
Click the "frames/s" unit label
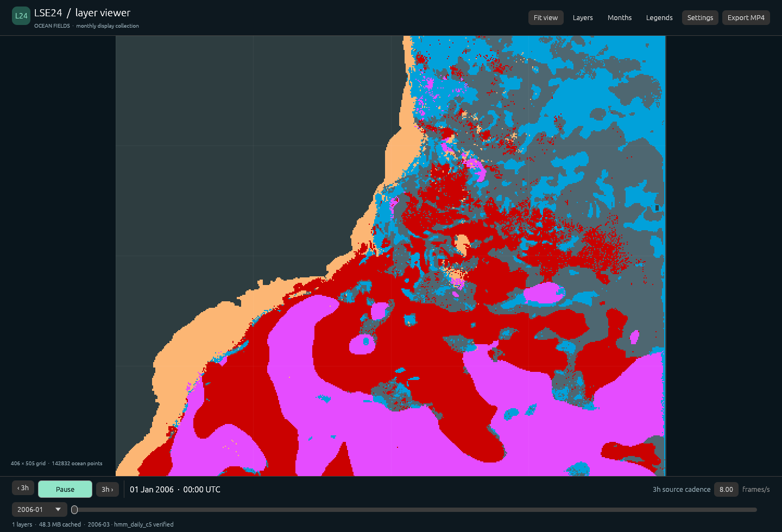(756, 490)
